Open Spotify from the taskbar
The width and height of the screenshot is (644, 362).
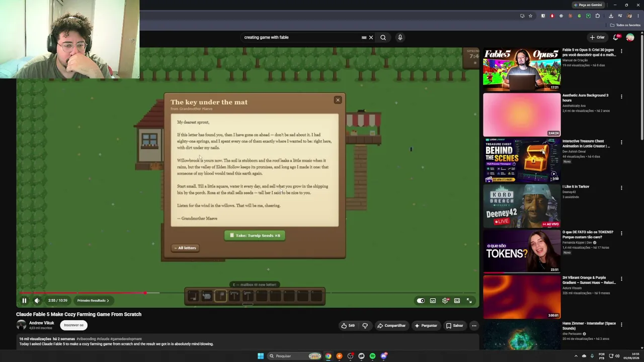pos(372,356)
